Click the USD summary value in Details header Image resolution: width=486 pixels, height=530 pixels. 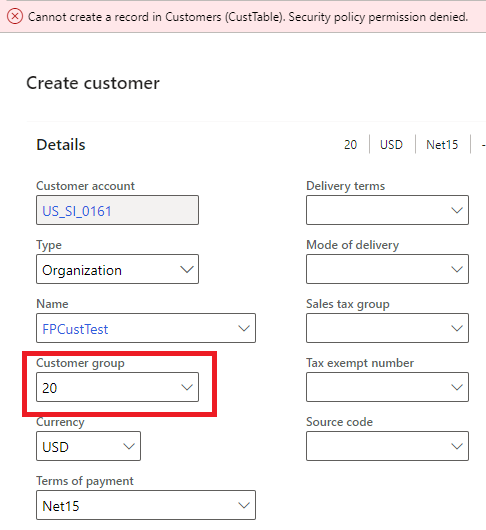[x=391, y=145]
